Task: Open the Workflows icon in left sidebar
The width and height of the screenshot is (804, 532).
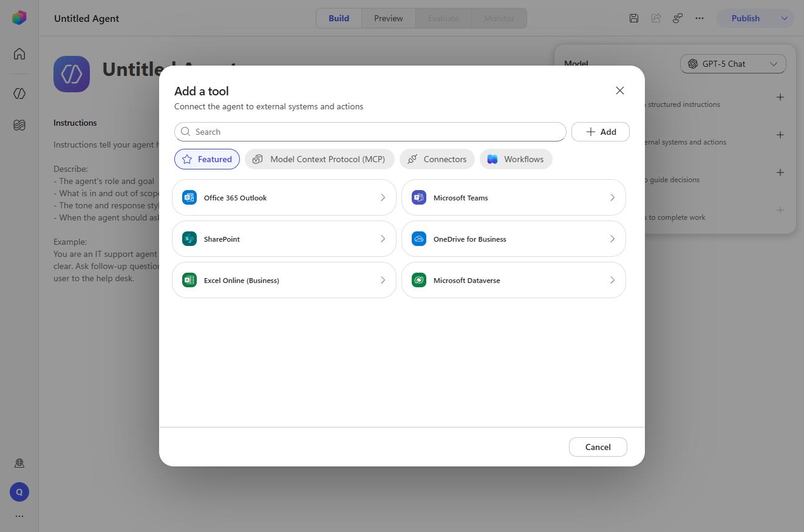Action: (19, 125)
